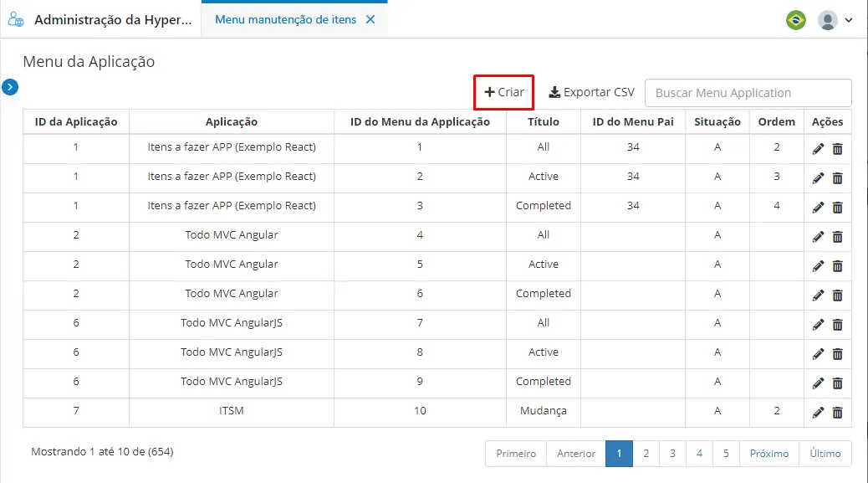Click the Hyperscale administration logo icon
Viewport: 868px width, 483px height.
coord(16,19)
